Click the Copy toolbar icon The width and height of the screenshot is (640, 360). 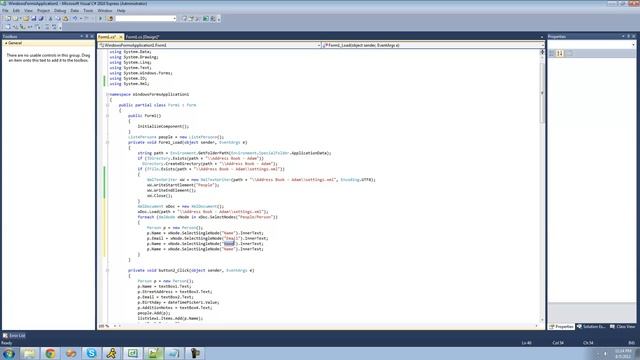(58, 18)
